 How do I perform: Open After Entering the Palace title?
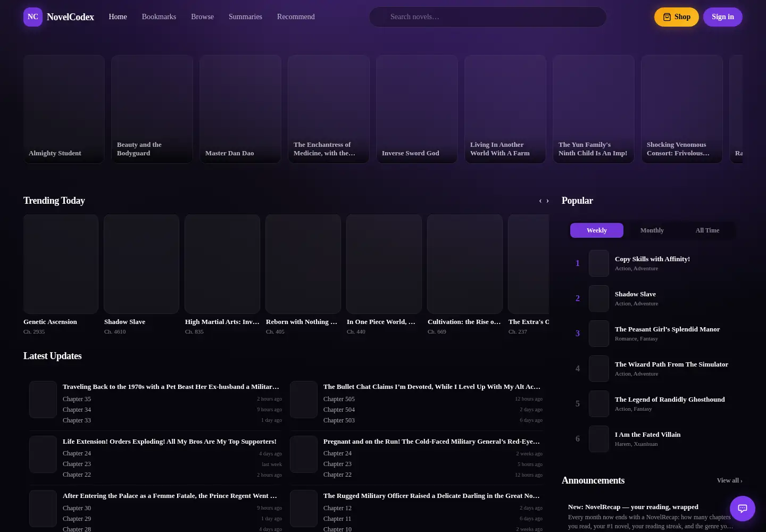coord(170,496)
